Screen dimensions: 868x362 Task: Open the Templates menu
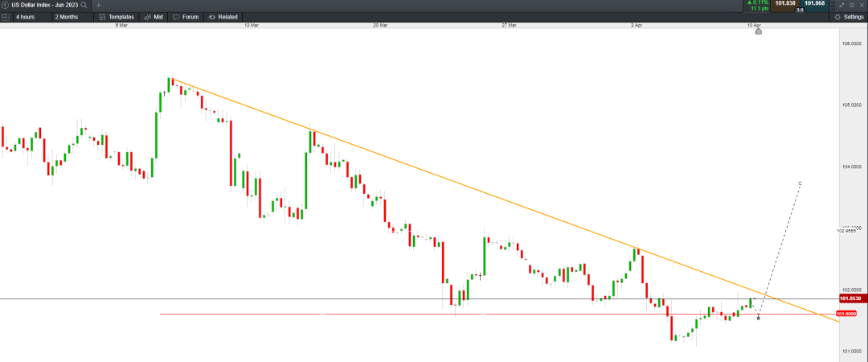pos(117,17)
